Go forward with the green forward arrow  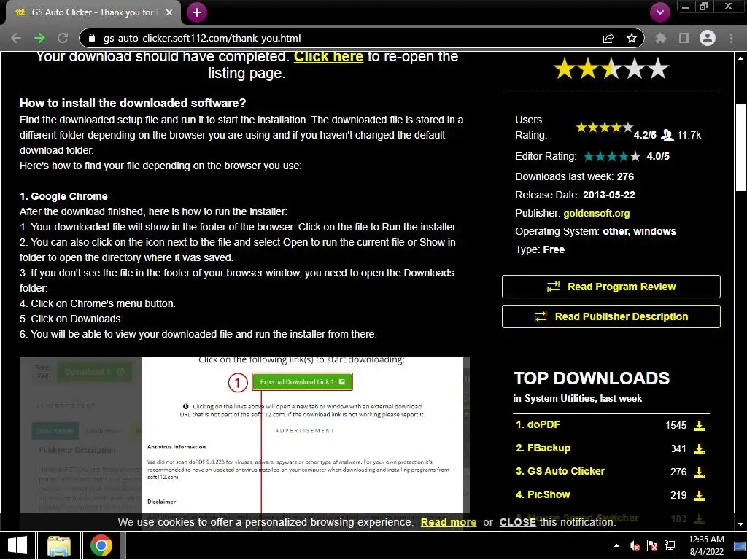[39, 38]
